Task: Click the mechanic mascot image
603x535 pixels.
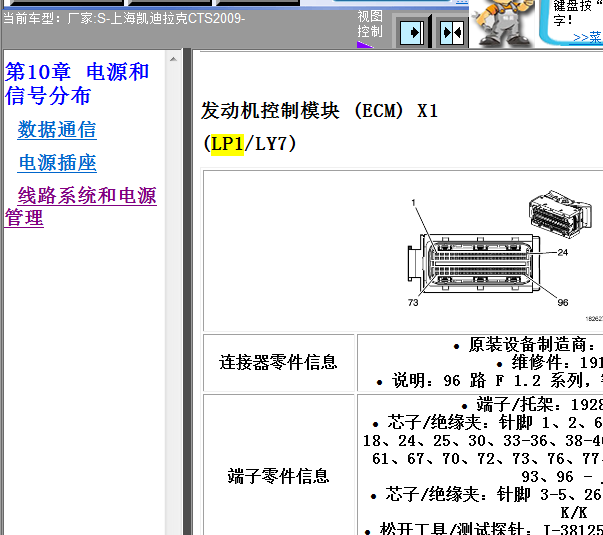Action: [502, 22]
